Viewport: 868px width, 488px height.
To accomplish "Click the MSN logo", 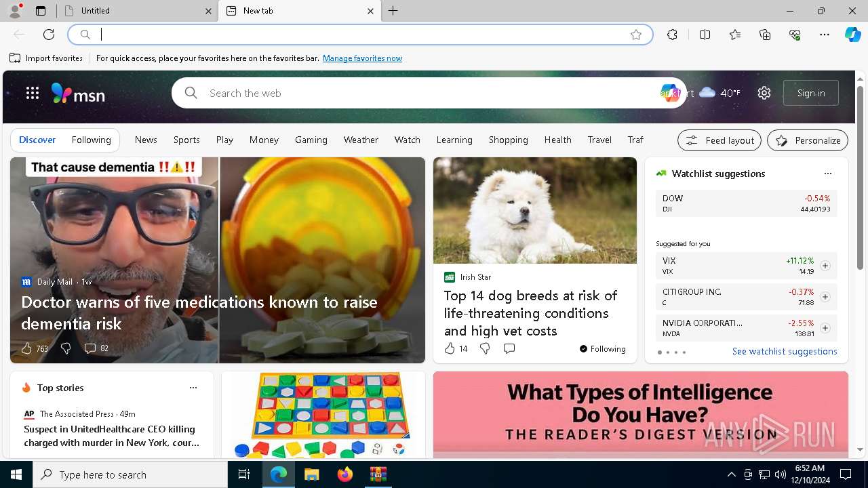I will (x=78, y=94).
